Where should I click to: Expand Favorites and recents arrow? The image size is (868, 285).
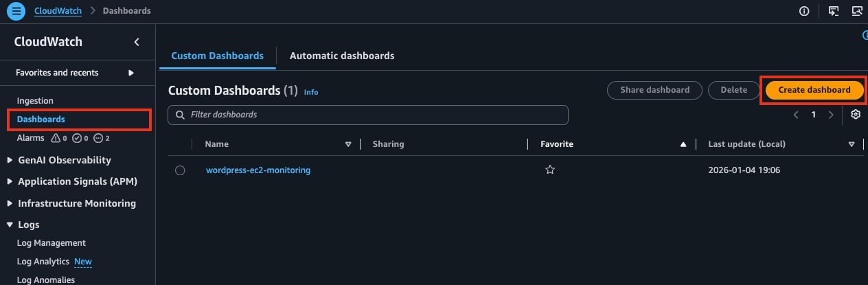(131, 73)
